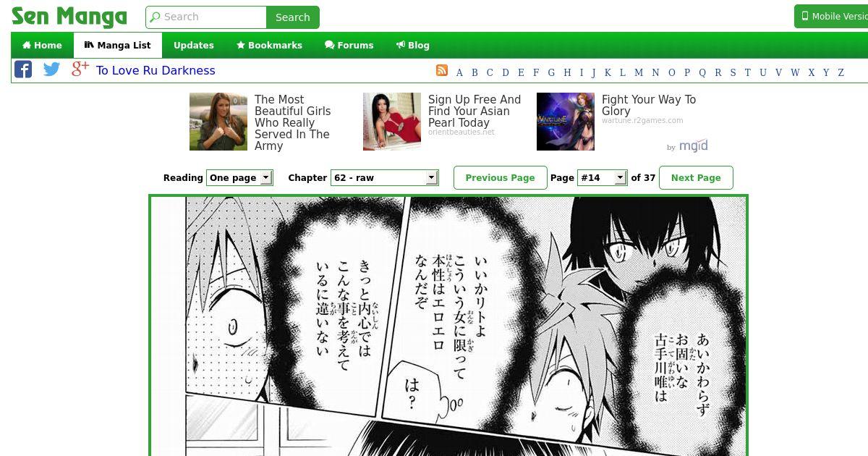Image resolution: width=868 pixels, height=456 pixels.
Task: Open Home in navigation bar
Action: (x=42, y=45)
